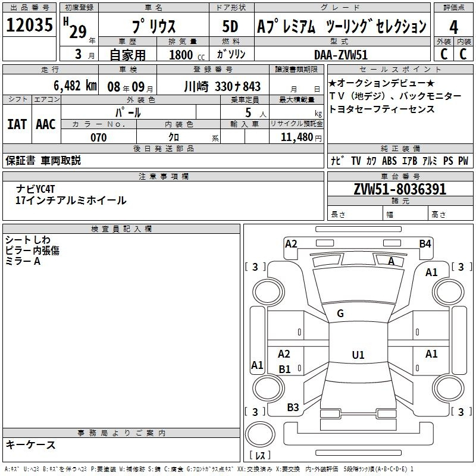476x476 pixels.
Task: Select the G windshield chip mark
Action: coord(340,314)
